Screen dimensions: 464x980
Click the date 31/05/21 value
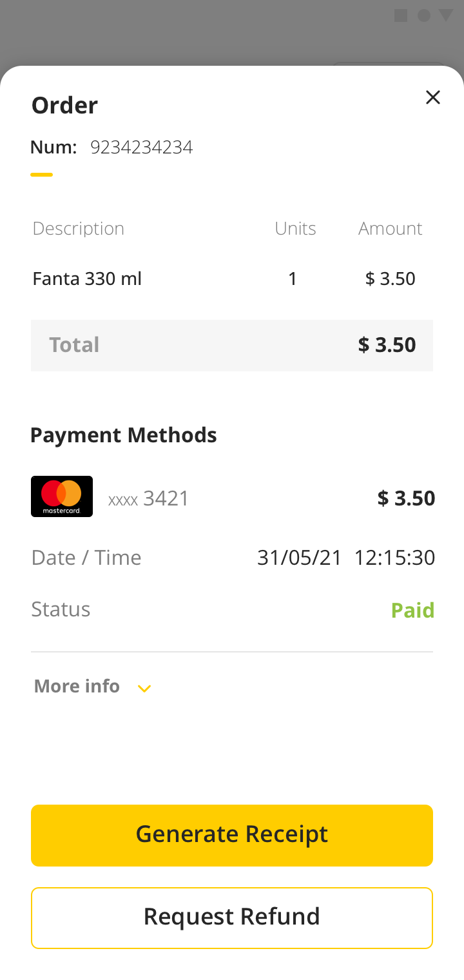click(299, 558)
